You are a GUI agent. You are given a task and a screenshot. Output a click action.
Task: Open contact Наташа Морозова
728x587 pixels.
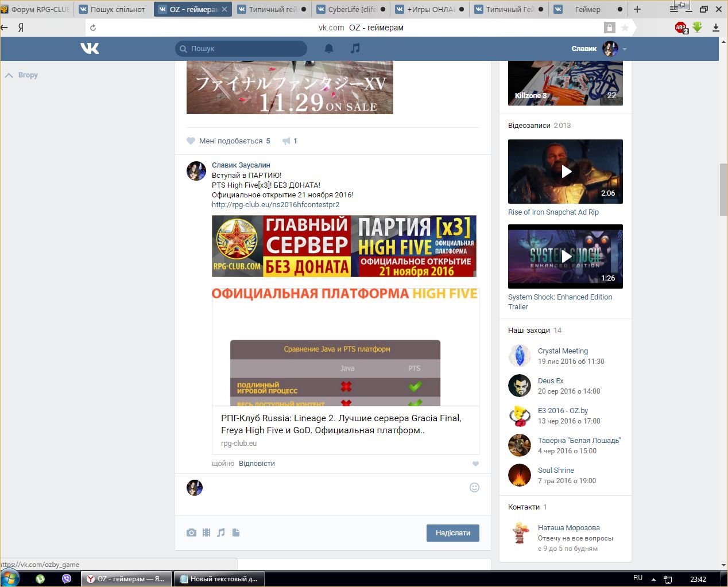569,528
